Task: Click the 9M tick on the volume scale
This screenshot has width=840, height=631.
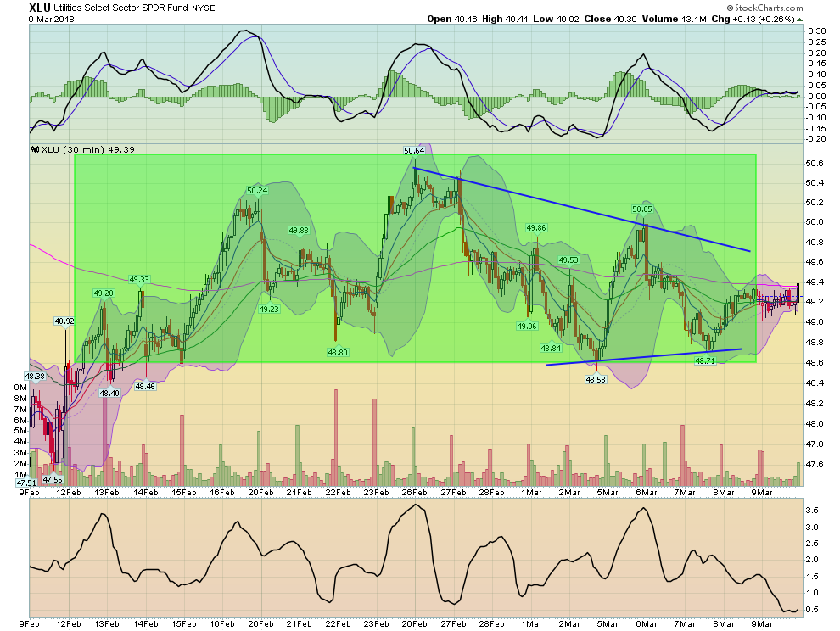Action: [x=20, y=388]
